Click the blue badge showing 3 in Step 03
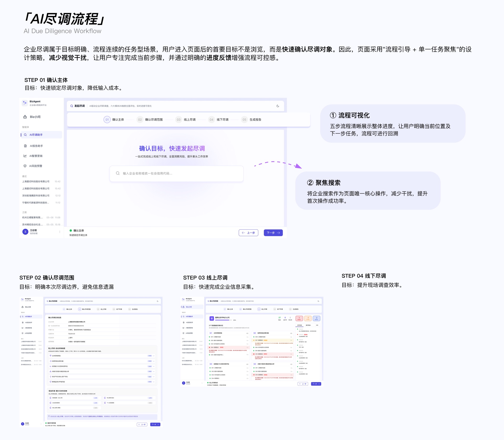The image size is (504, 440). [317, 319]
